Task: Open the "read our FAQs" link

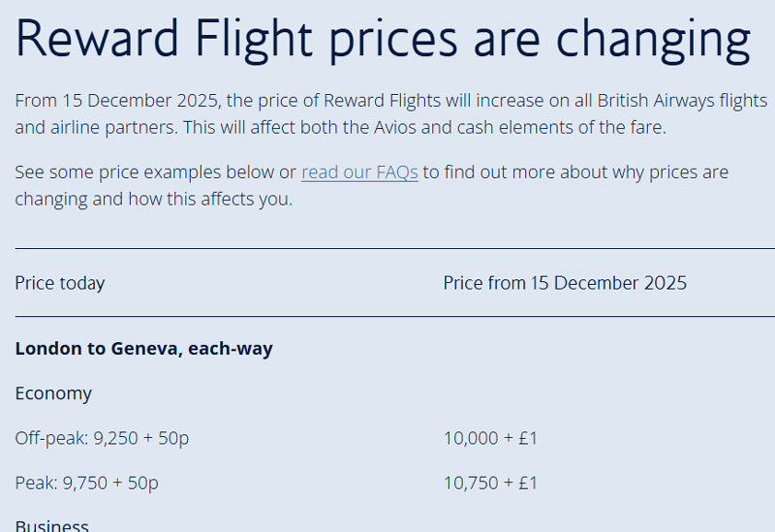Action: pyautogui.click(x=359, y=172)
